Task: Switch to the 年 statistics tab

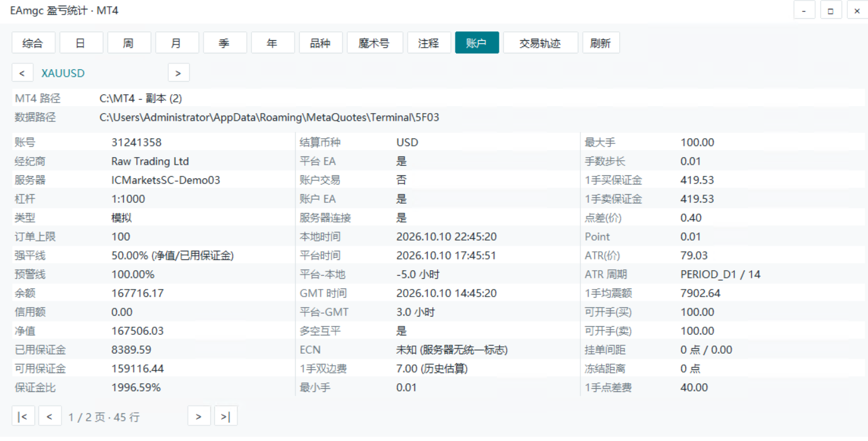Action: (x=273, y=43)
